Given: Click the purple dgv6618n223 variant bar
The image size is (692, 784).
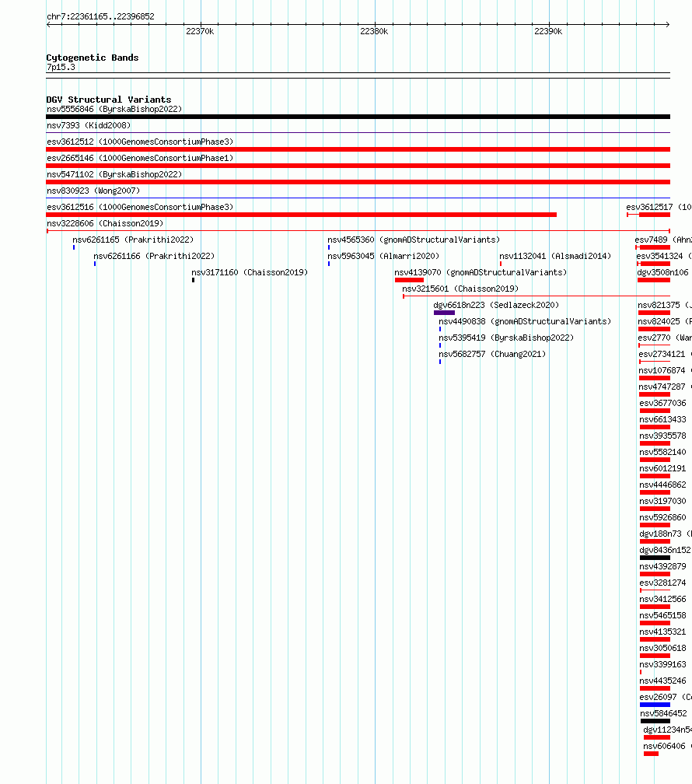Looking at the screenshot, I should (x=444, y=313).
